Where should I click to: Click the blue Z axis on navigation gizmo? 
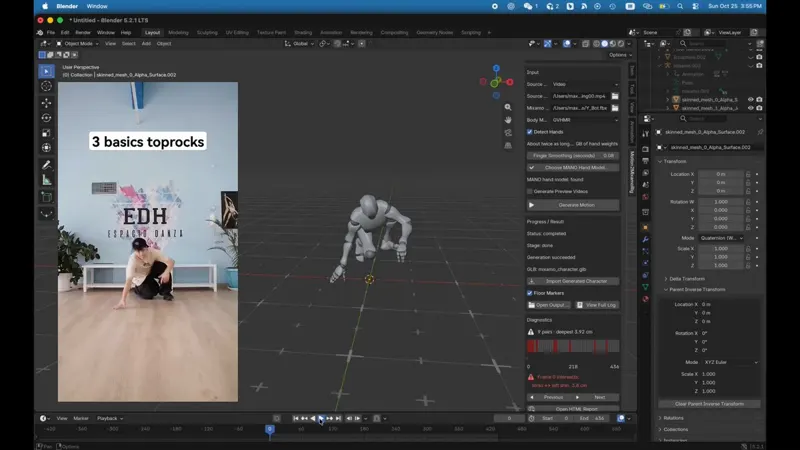(496, 68)
